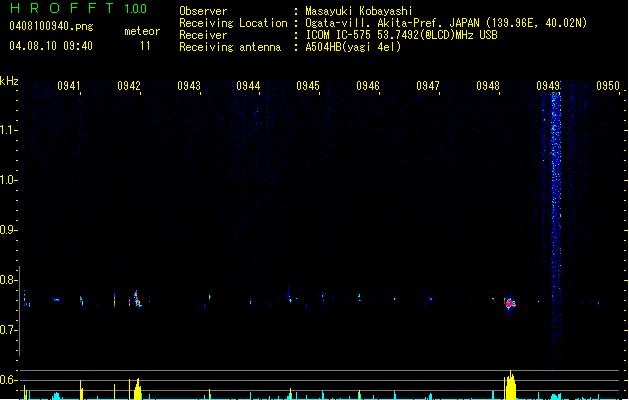Click the 0943 time marker
629x400 pixels.
click(189, 85)
